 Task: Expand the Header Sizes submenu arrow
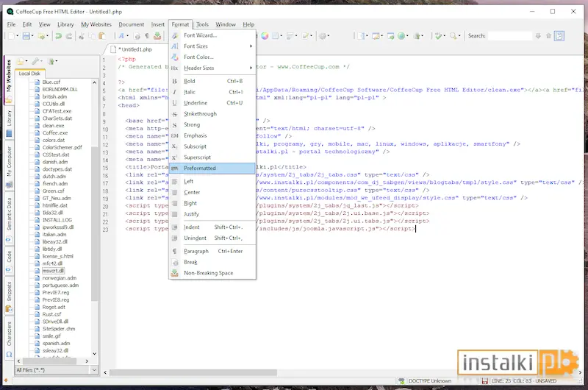[251, 68]
